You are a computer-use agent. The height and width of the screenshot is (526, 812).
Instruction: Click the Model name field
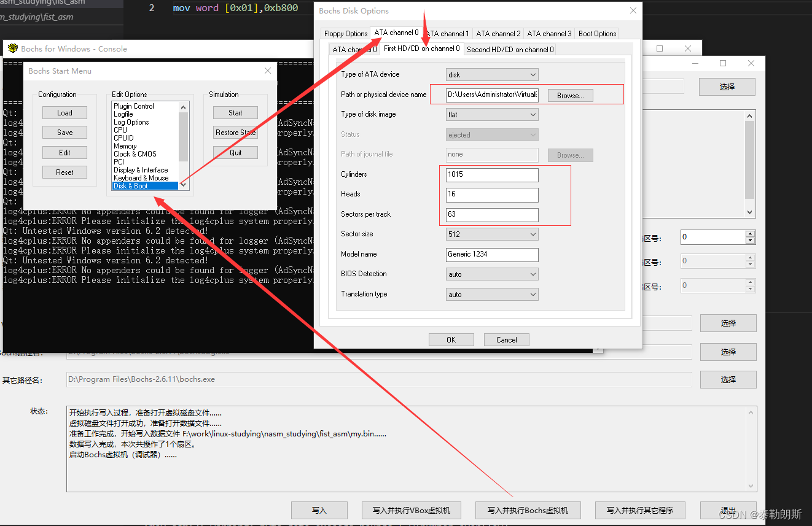[492, 254]
